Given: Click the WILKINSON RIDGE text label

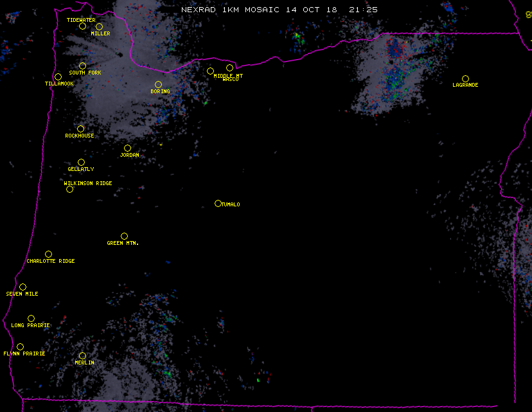Looking at the screenshot, I should coord(89,183).
